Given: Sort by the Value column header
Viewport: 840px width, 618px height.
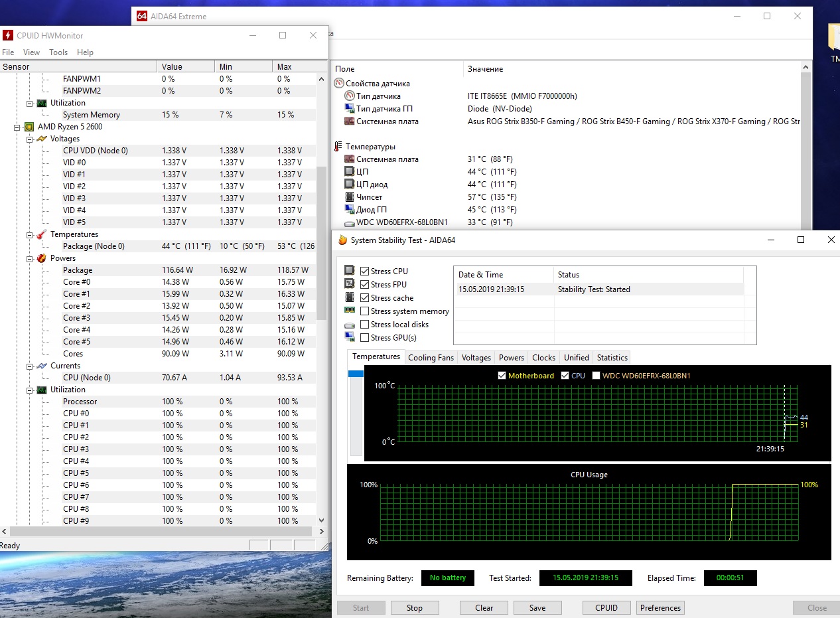Looking at the screenshot, I should click(186, 66).
